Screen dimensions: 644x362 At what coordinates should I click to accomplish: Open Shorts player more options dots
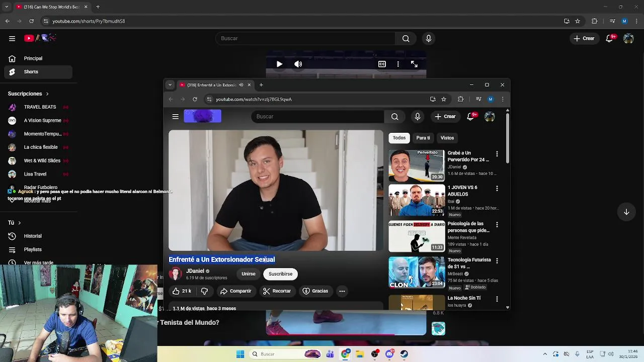pos(398,64)
